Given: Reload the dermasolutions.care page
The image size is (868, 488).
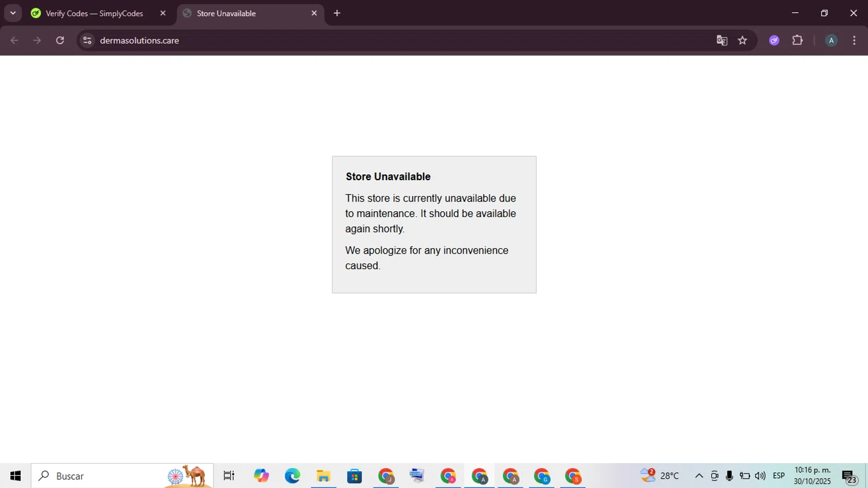Looking at the screenshot, I should coord(60,41).
